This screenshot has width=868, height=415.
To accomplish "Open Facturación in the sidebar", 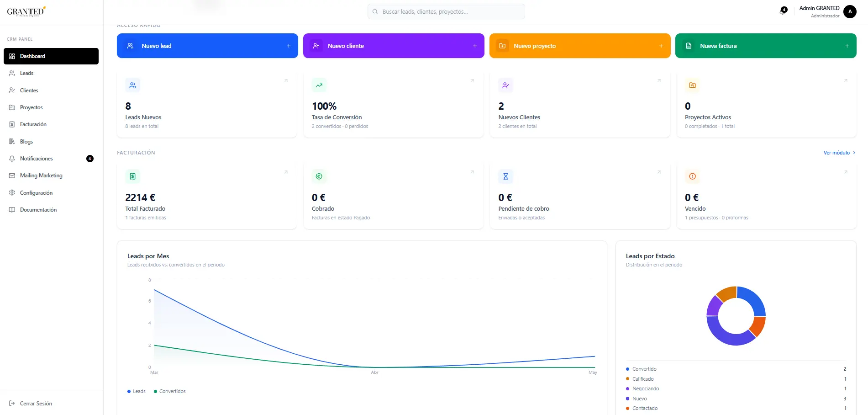I will tap(51, 124).
